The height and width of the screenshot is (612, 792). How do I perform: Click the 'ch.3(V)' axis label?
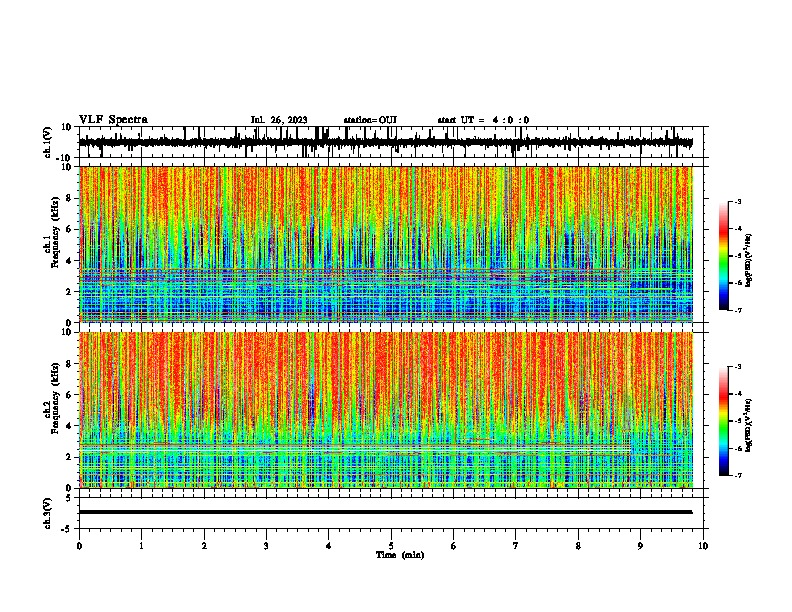point(48,513)
